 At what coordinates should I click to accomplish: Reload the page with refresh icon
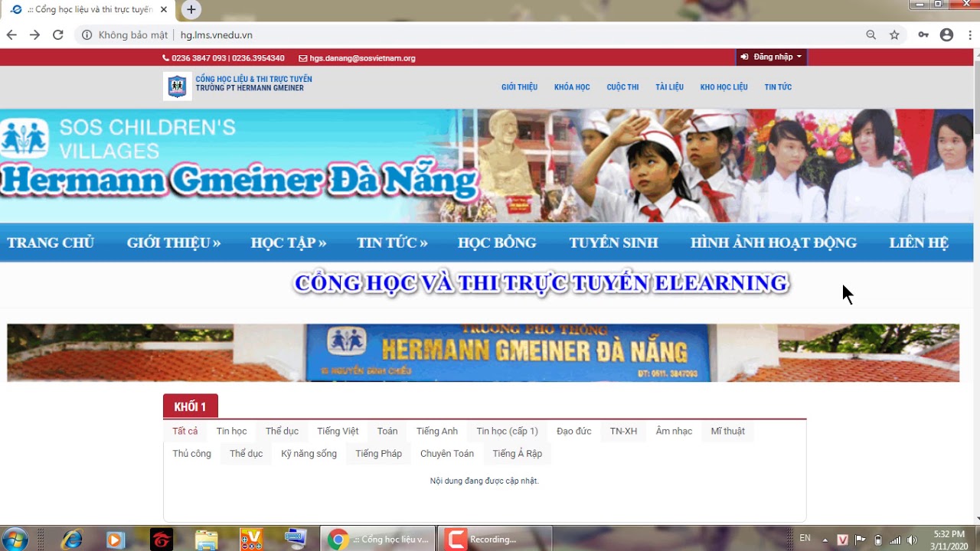click(x=57, y=35)
